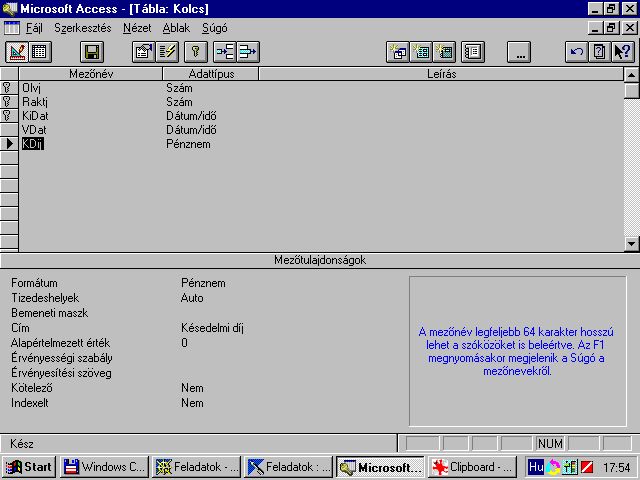The width and height of the screenshot is (640, 480).
Task: Click Delete Row toolbar icon
Action: [248, 52]
